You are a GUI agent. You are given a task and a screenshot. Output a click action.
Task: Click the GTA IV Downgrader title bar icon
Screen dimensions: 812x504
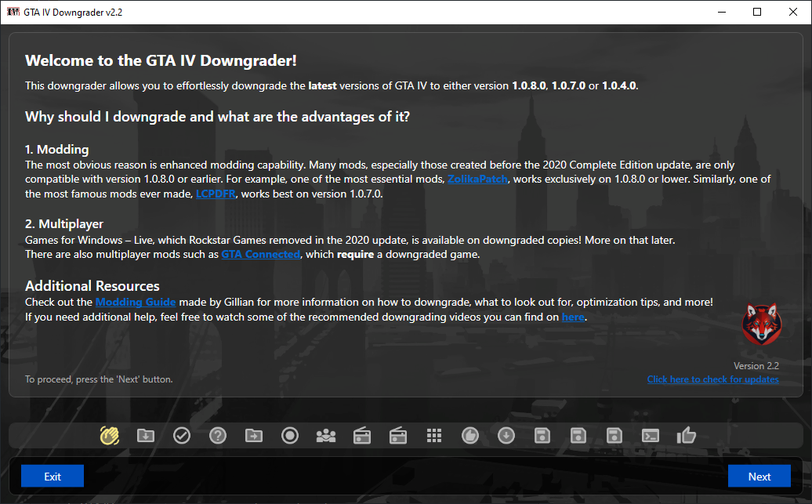click(x=13, y=12)
